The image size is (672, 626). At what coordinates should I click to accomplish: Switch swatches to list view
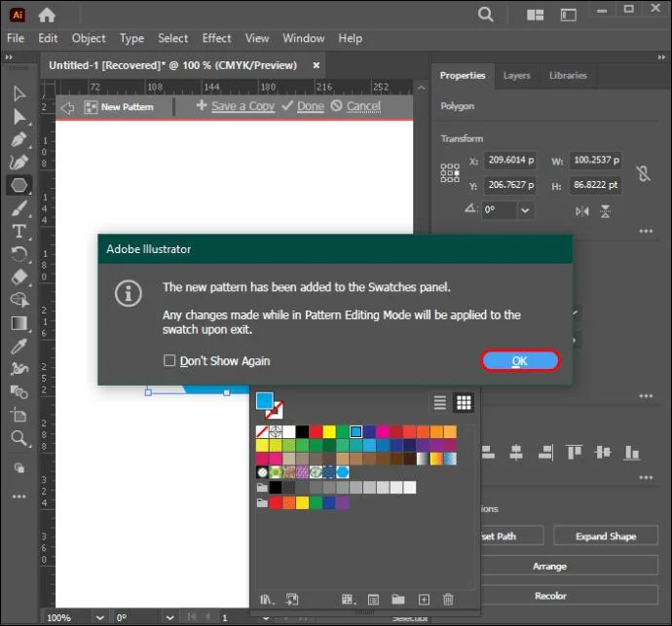click(439, 403)
